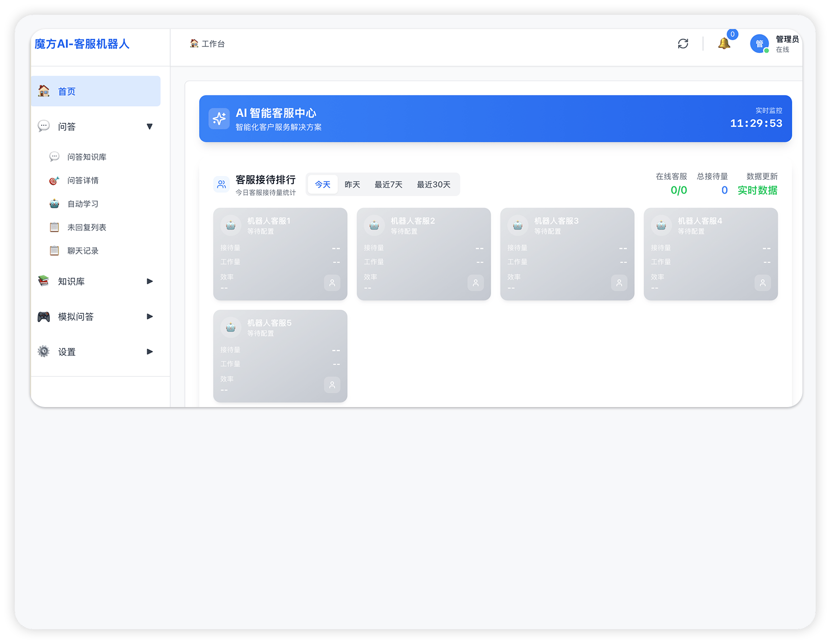This screenshot has height=644, width=833.
Task: Go to 聊天记录 page
Action: tap(83, 251)
